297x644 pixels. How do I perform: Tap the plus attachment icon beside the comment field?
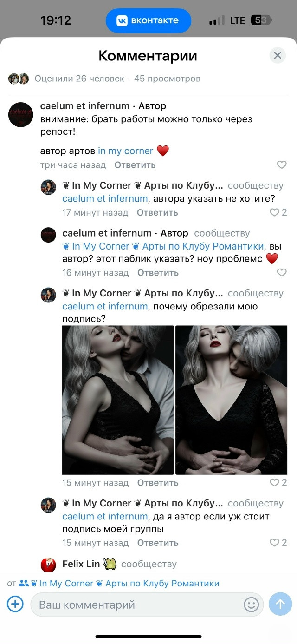15,605
